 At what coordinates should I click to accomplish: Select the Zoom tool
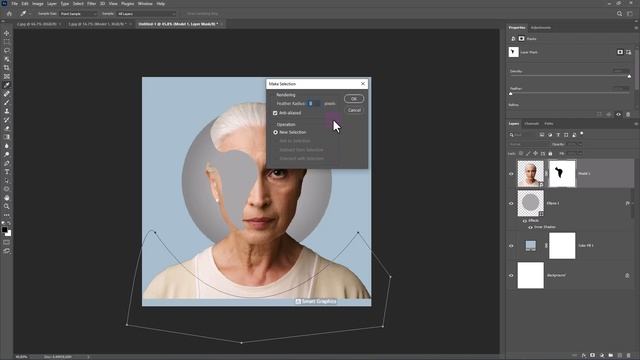[x=7, y=206]
